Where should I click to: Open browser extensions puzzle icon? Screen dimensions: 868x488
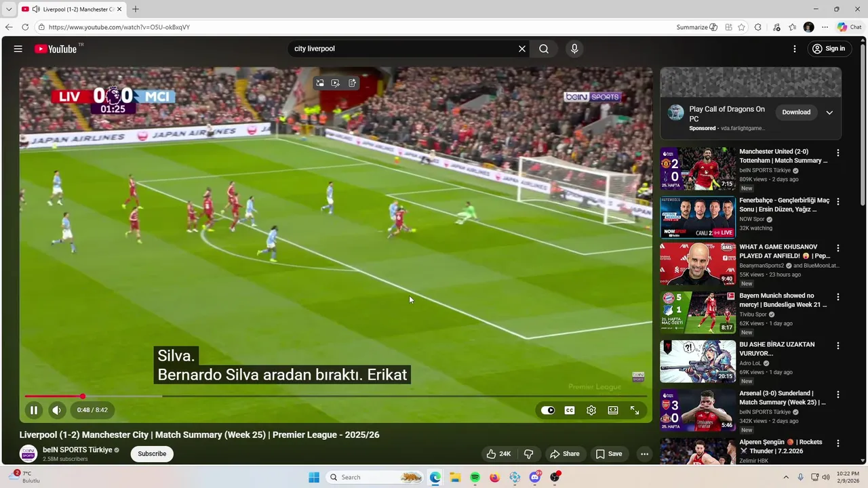point(758,27)
